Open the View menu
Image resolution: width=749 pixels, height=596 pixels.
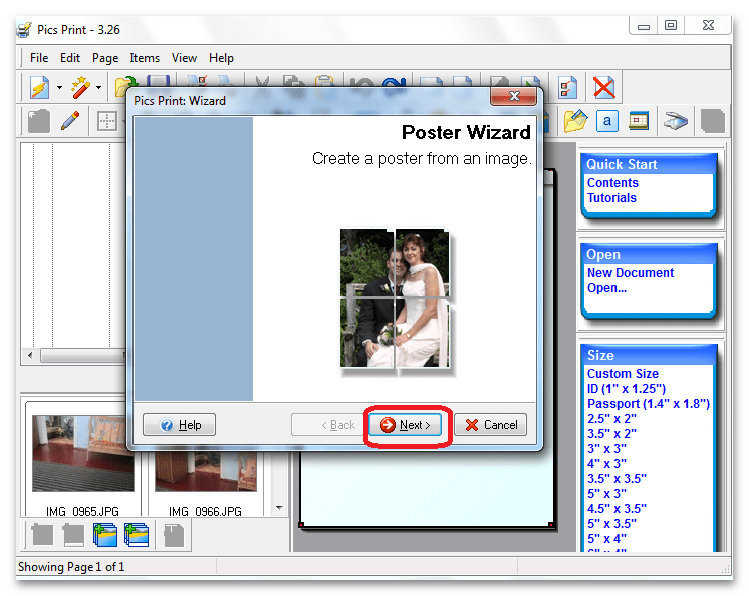(x=184, y=58)
